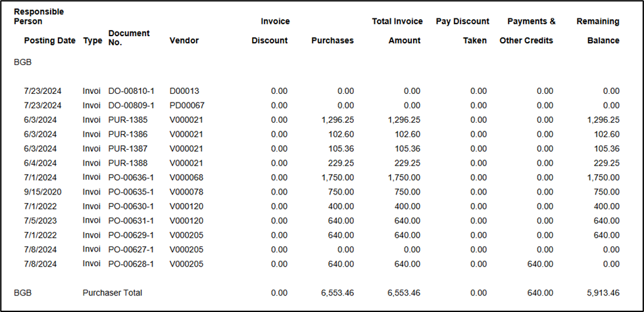This screenshot has width=644, height=312.
Task: Click document number PUR-1386
Action: coord(128,135)
